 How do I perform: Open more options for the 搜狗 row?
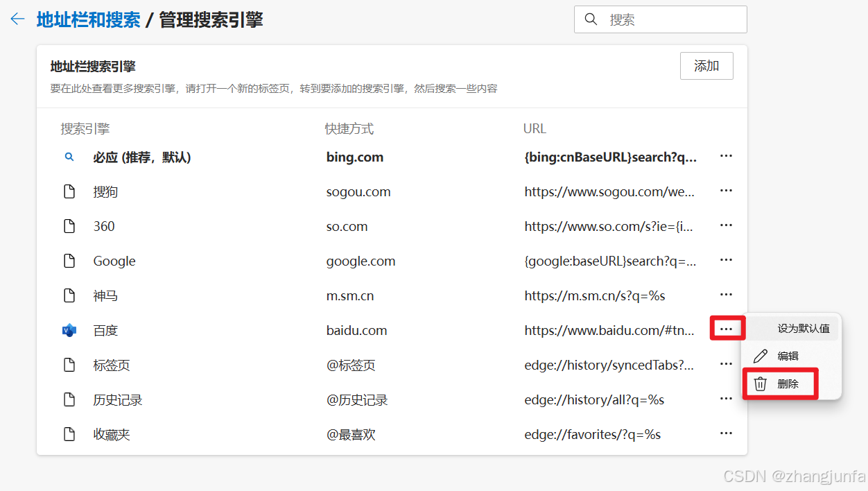click(x=726, y=191)
